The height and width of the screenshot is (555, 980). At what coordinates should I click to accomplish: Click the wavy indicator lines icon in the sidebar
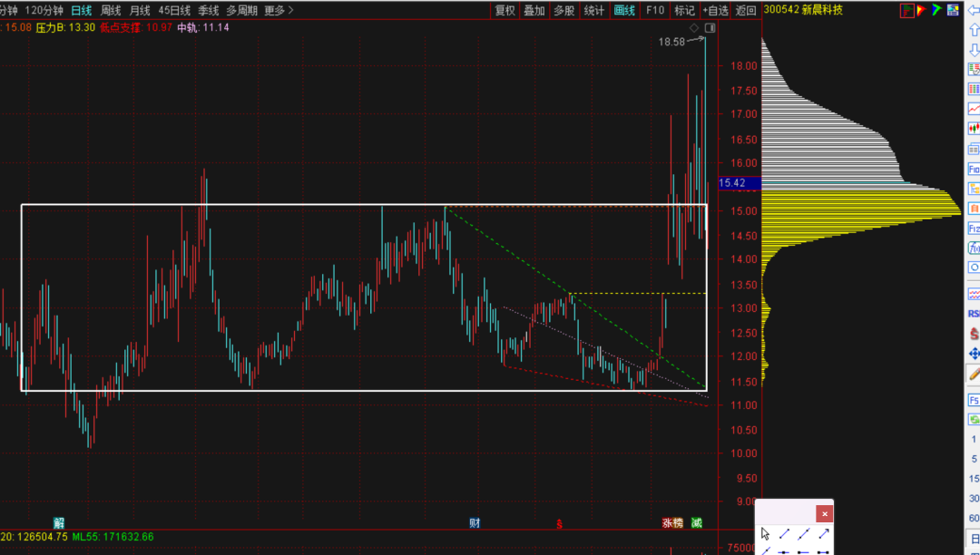[x=974, y=294]
